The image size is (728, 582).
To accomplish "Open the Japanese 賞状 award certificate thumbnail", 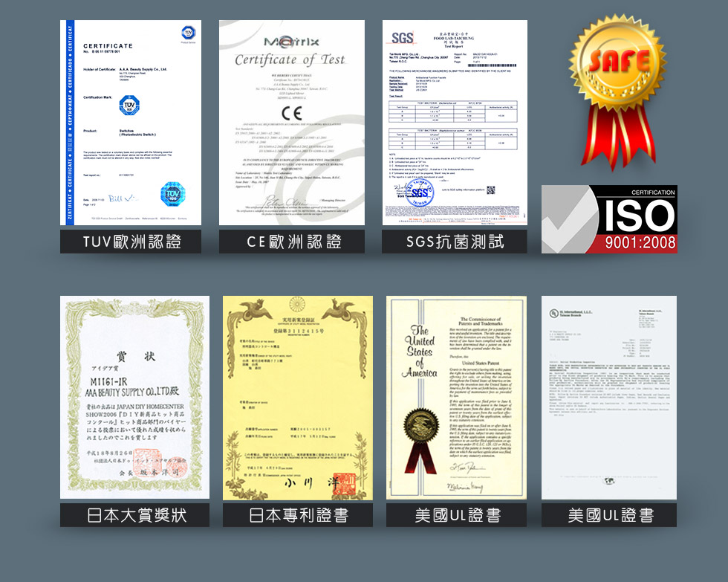I will click(x=134, y=398).
